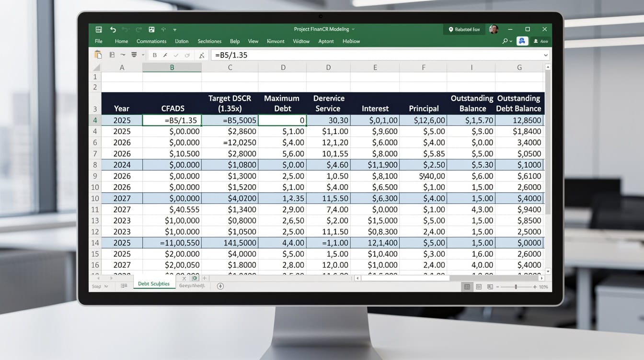Adjust the zoom slider in status bar
This screenshot has height=360, width=644.
click(x=516, y=287)
